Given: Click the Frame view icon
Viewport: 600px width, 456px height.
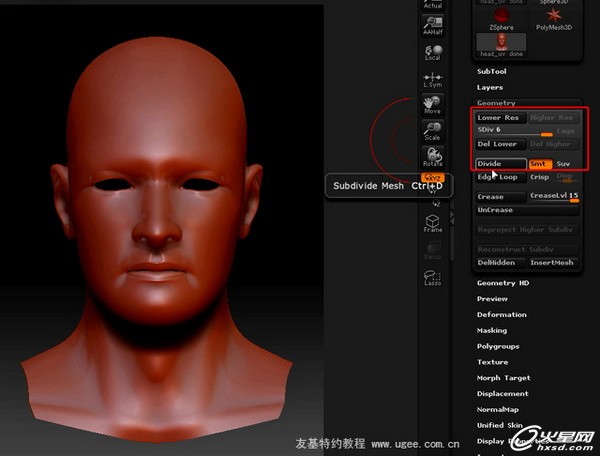Looking at the screenshot, I should (432, 224).
